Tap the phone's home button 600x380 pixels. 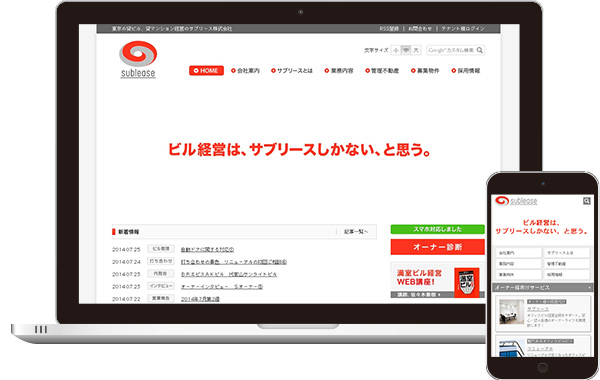(543, 368)
